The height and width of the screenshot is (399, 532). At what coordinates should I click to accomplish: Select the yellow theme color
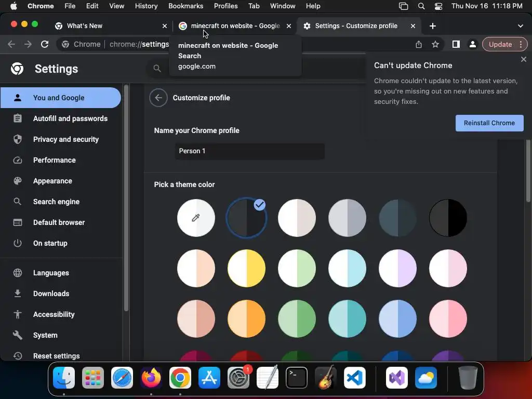click(246, 269)
